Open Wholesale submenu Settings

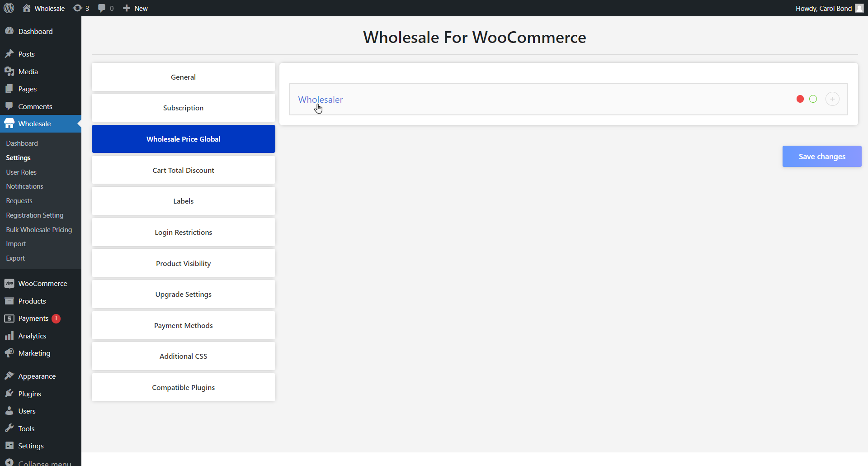(19, 158)
